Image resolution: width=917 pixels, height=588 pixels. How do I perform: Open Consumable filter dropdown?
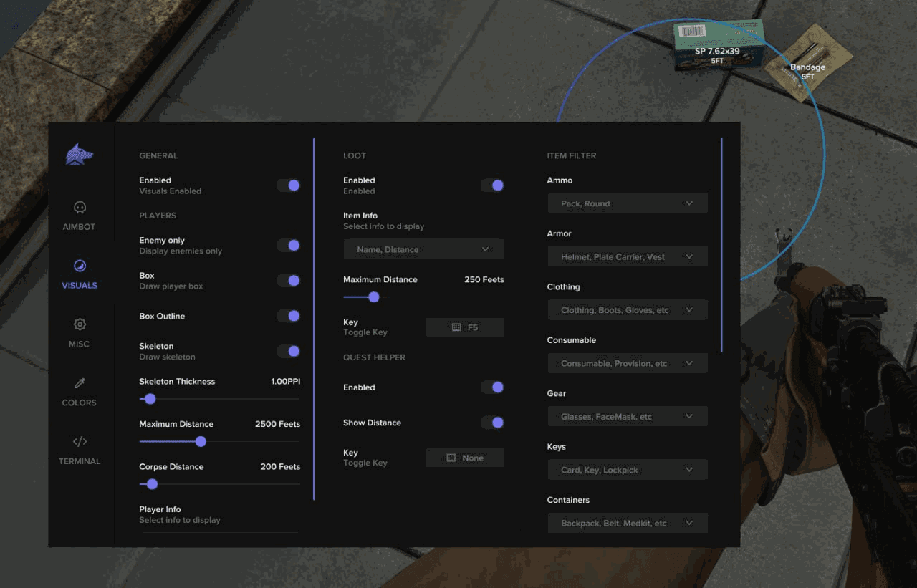point(628,363)
